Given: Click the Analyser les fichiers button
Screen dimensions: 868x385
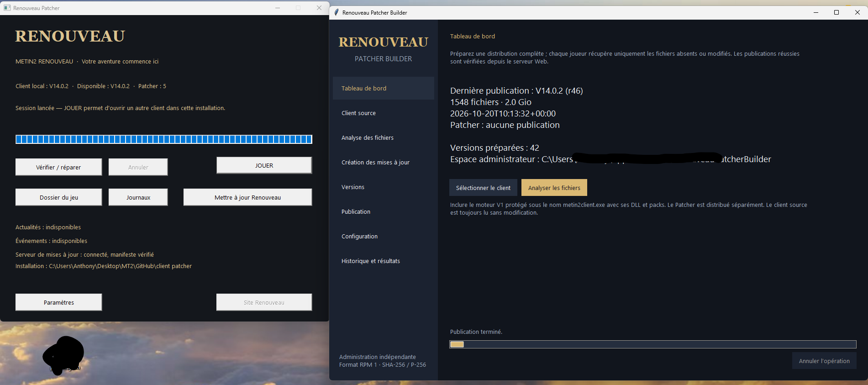Looking at the screenshot, I should [554, 188].
